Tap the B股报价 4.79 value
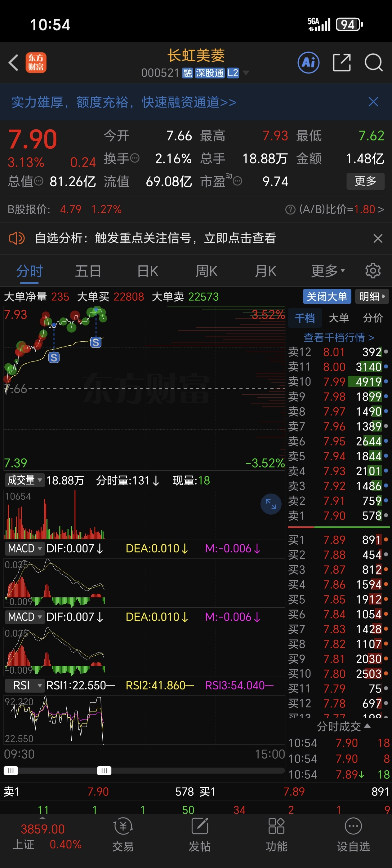 pyautogui.click(x=71, y=209)
